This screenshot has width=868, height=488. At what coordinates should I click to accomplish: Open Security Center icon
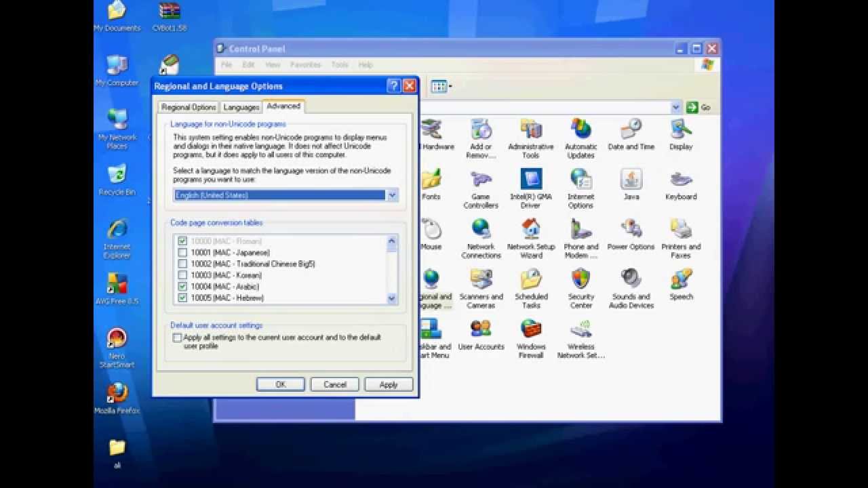581,289
